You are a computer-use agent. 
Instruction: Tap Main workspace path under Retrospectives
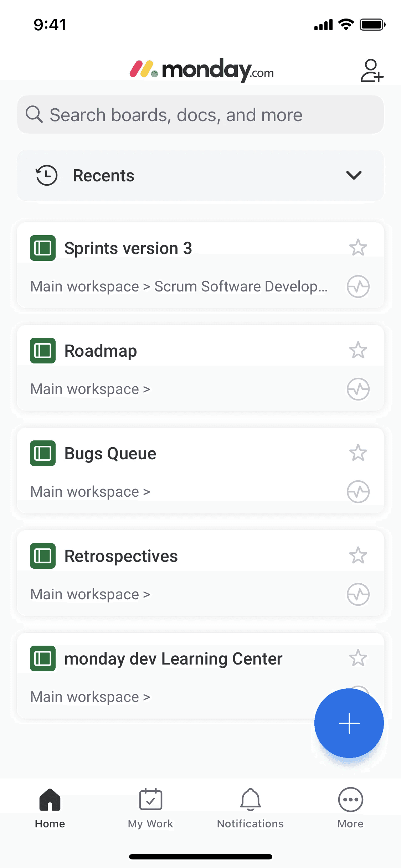pos(90,594)
